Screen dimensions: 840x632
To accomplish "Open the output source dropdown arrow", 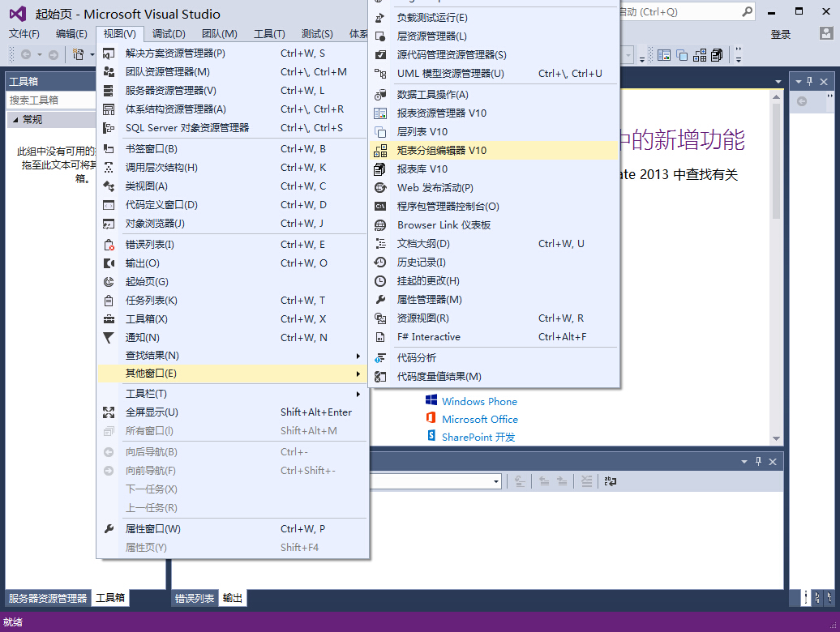I will click(496, 481).
